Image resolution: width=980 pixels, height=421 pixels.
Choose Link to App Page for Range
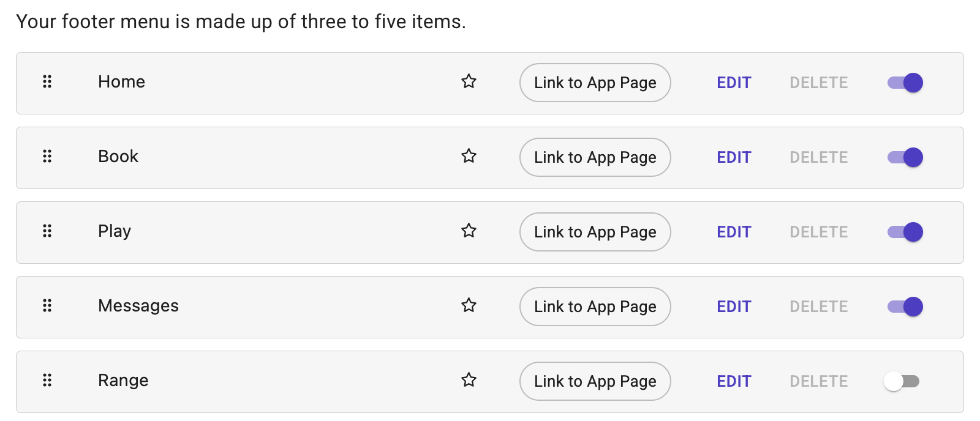click(595, 381)
